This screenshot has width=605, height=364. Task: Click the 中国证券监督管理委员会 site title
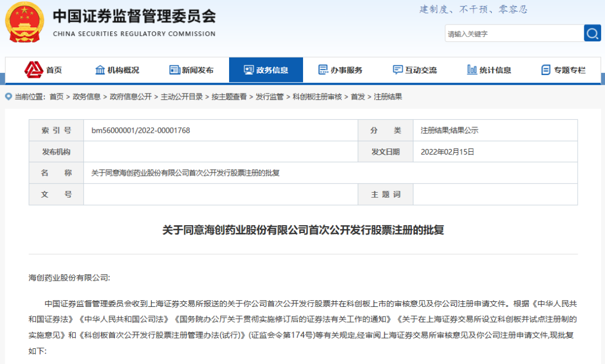point(134,16)
